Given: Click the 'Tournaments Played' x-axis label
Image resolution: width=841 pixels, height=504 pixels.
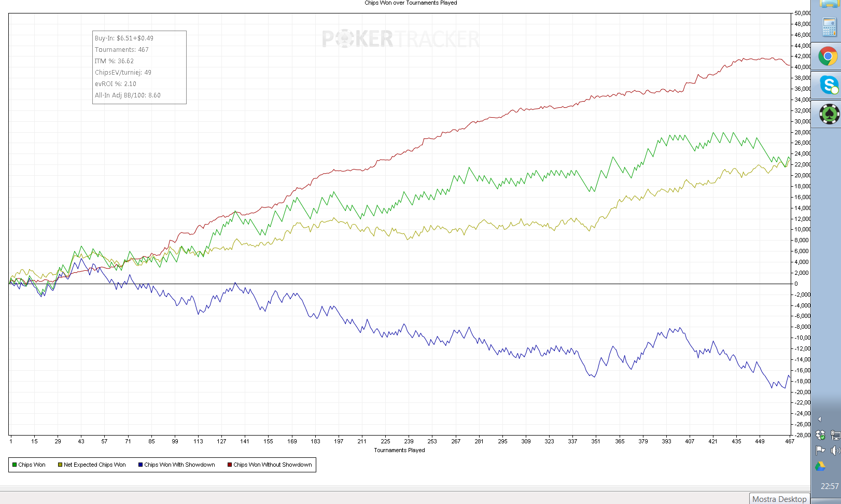Looking at the screenshot, I should click(399, 450).
